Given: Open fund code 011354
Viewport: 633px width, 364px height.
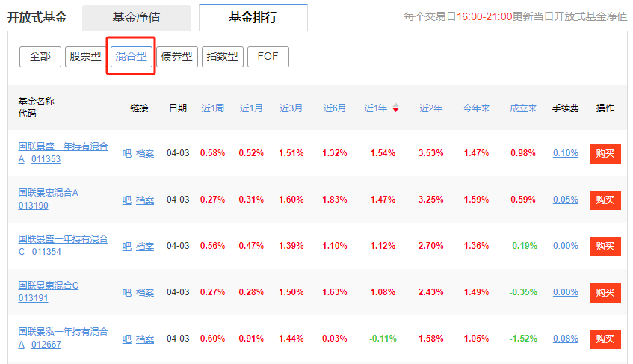Looking at the screenshot, I should (46, 252).
